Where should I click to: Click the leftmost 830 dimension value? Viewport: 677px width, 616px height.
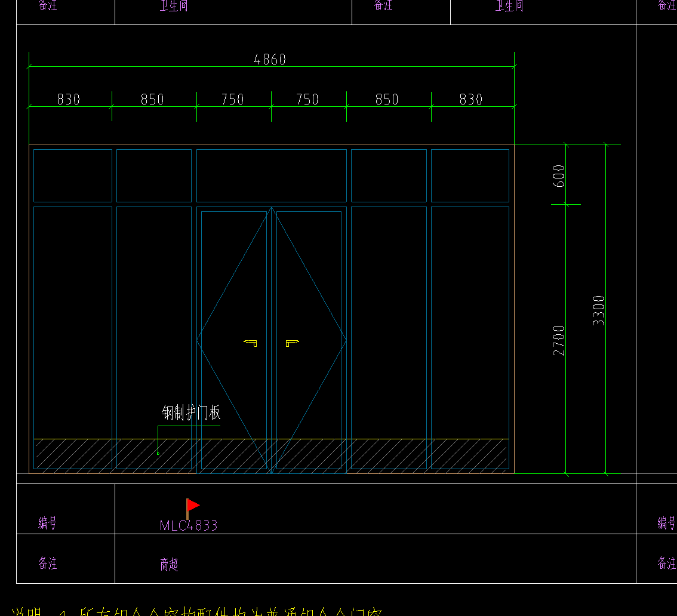pos(69,99)
